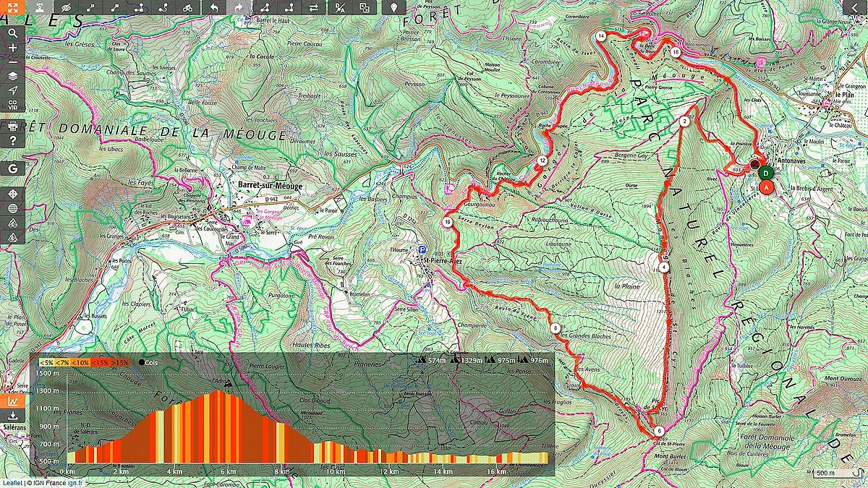
Task: Click the >15% slope legend swatch
Action: tap(120, 361)
